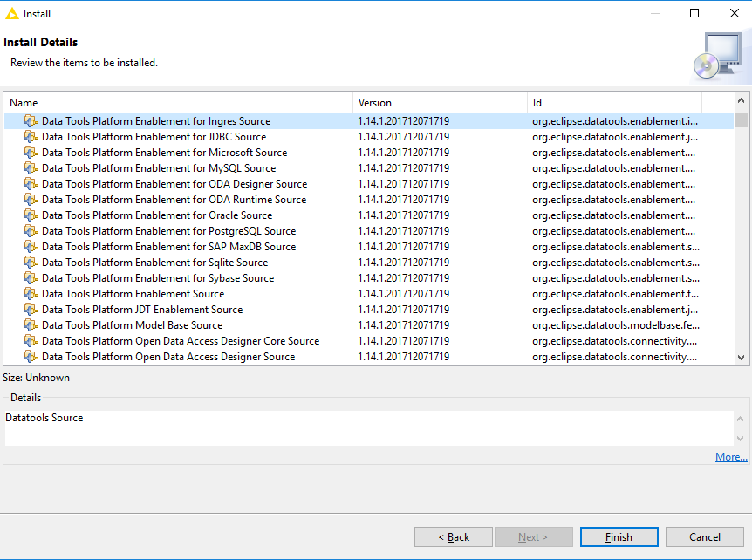
Task: Close the Install dialog window
Action: (x=735, y=13)
